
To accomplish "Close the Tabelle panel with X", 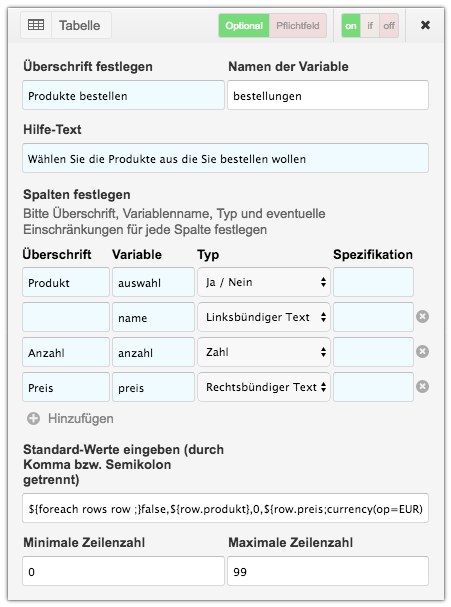I will (x=425, y=25).
